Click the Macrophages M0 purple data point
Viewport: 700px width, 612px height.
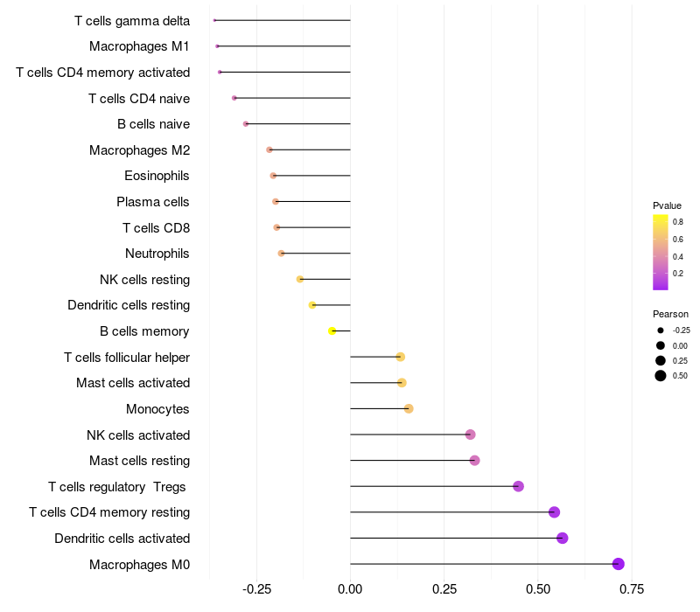(x=618, y=564)
